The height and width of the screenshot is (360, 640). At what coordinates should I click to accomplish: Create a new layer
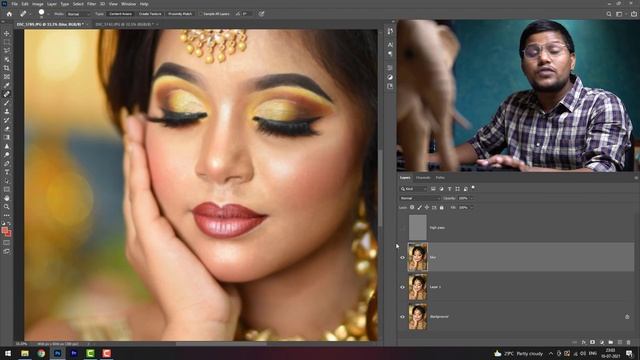[x=620, y=342]
